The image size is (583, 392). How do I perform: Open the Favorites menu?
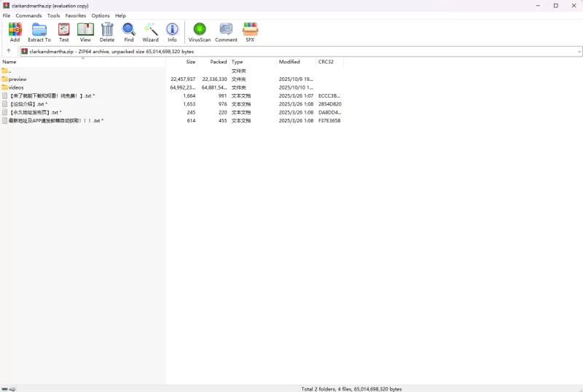pos(75,15)
